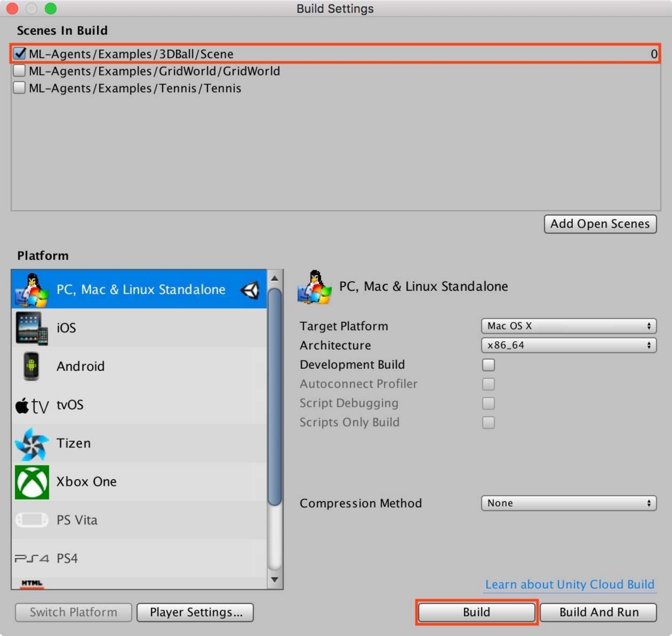Enable the Development Build checkbox
Image resolution: width=672 pixels, height=636 pixels.
tap(488, 365)
